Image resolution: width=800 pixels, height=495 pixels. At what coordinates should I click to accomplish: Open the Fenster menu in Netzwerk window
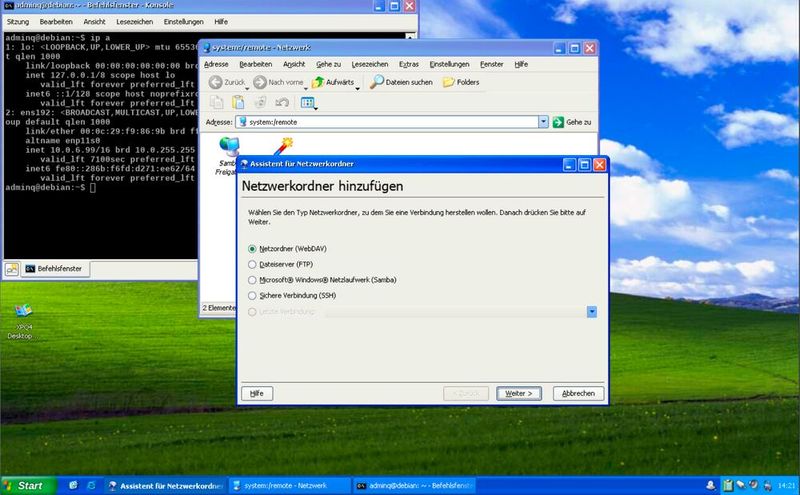click(491, 64)
